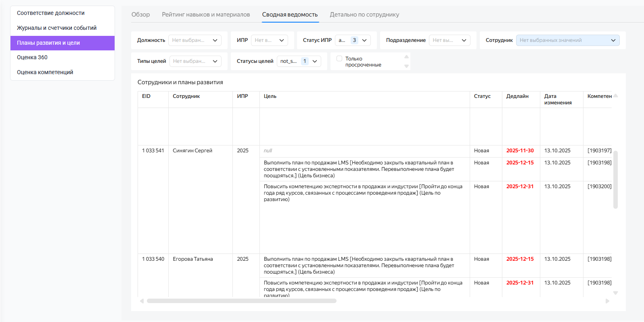Select Соответствие должности in the sidebar
Image resolution: width=644 pixels, height=322 pixels.
[x=51, y=13]
